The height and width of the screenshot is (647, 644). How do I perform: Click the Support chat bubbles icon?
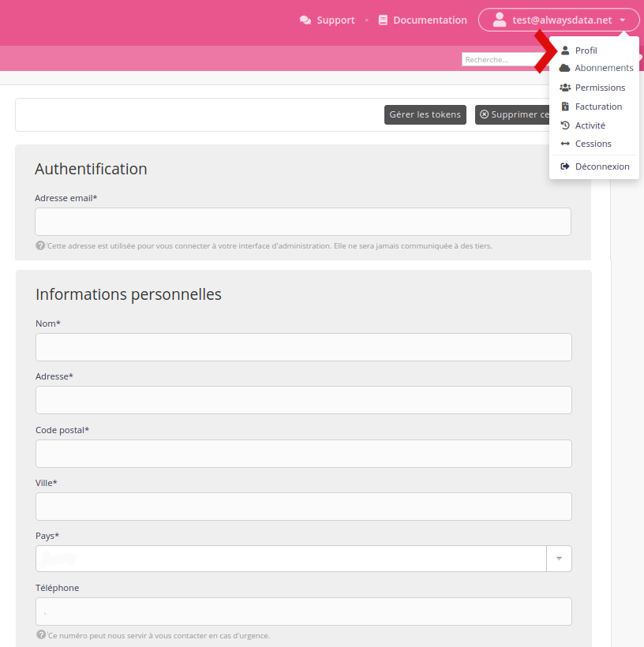(x=305, y=21)
